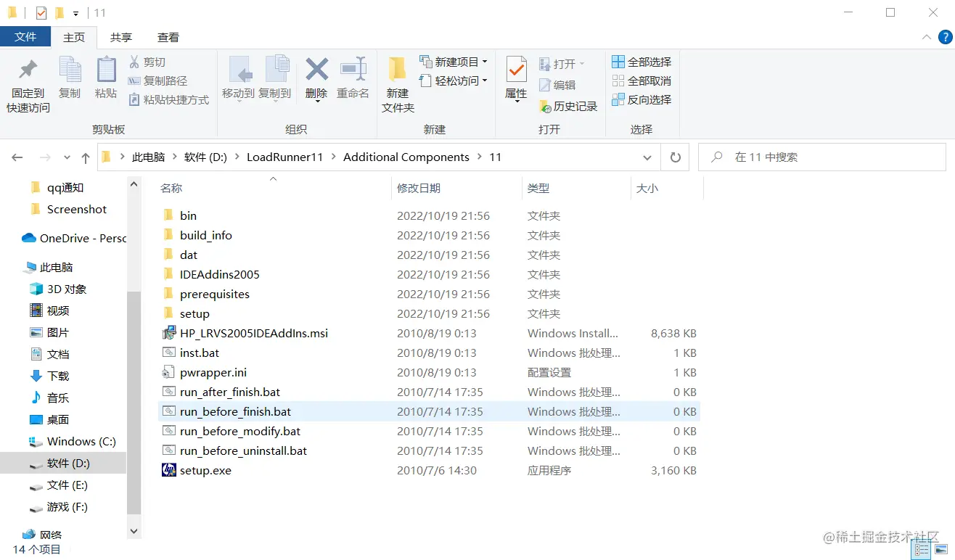Click the pwrapper.ini settings file icon

coord(168,373)
